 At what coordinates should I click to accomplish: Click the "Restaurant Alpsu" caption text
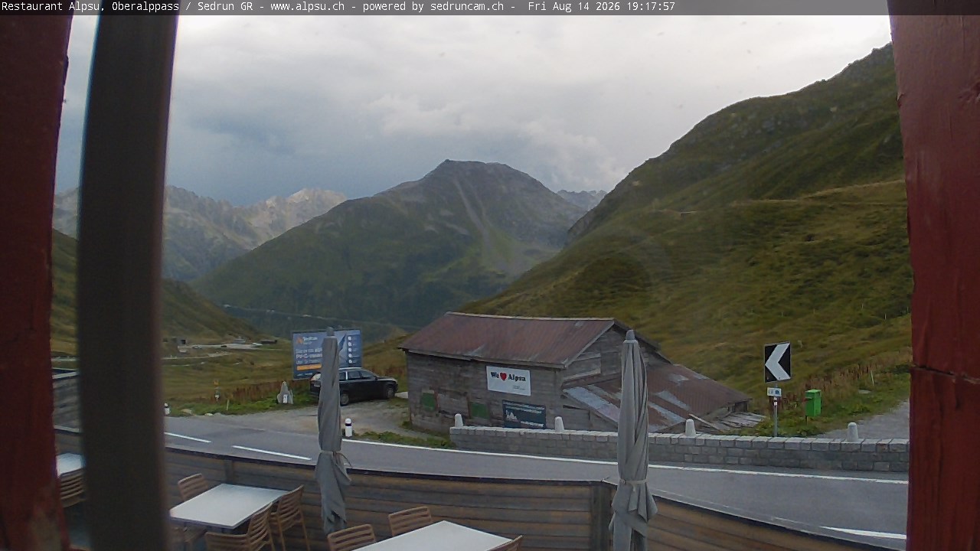tap(51, 7)
